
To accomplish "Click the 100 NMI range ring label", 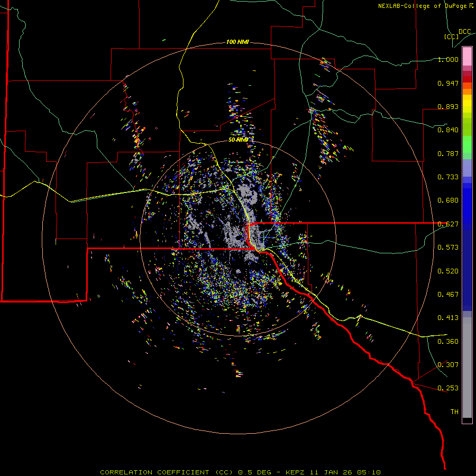I will (x=237, y=42).
